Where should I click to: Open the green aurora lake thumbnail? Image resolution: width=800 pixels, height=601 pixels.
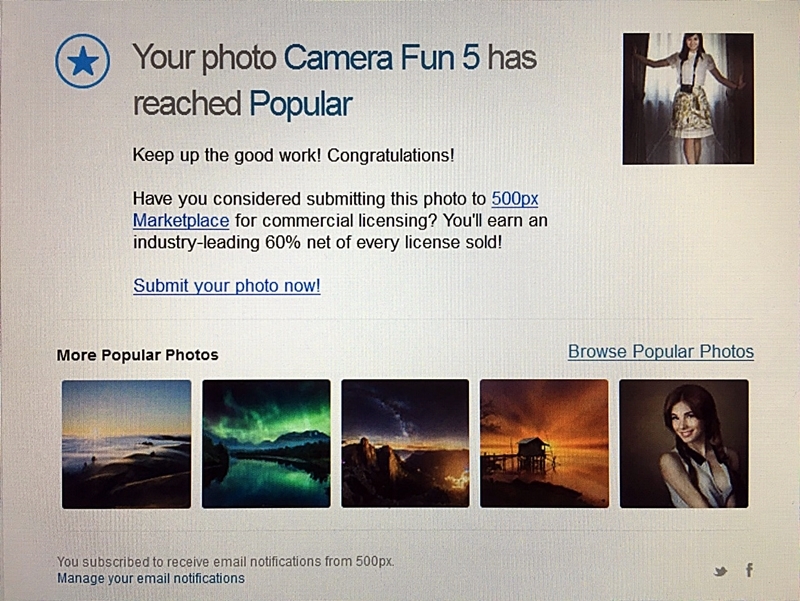tap(266, 444)
